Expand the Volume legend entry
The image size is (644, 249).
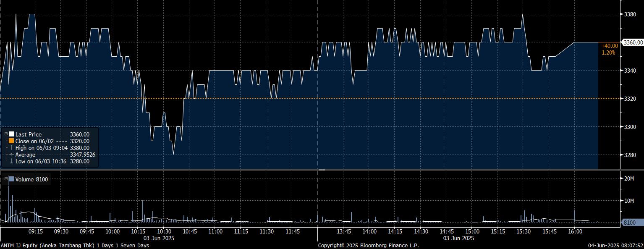[6, 179]
